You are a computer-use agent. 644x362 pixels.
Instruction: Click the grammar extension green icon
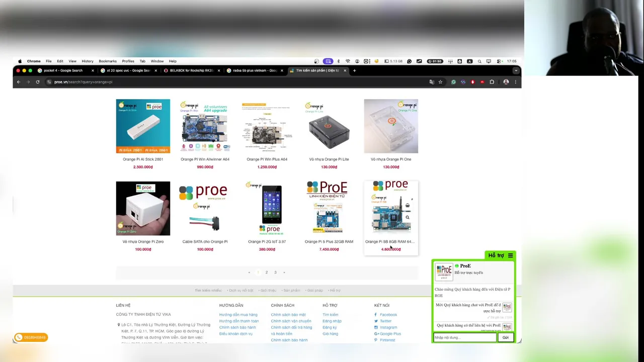click(x=453, y=82)
